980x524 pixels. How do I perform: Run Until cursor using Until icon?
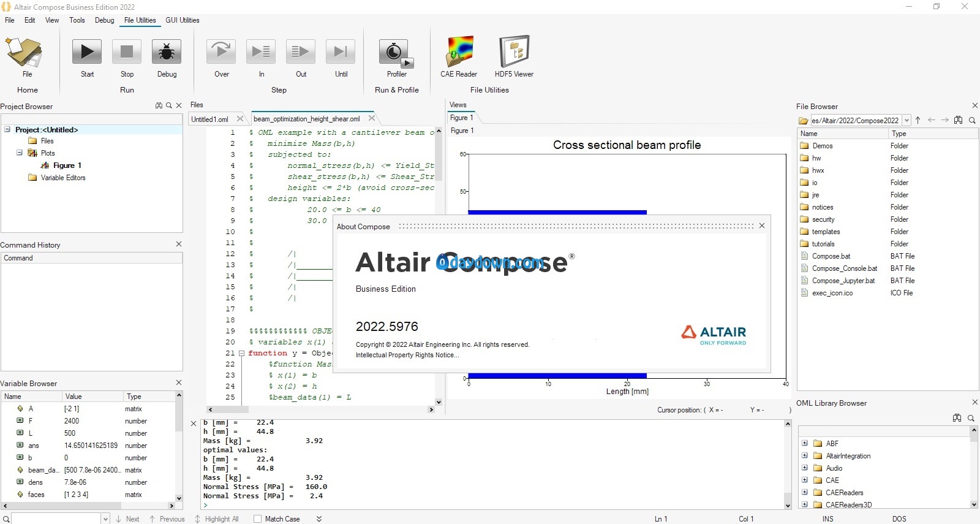tap(341, 51)
